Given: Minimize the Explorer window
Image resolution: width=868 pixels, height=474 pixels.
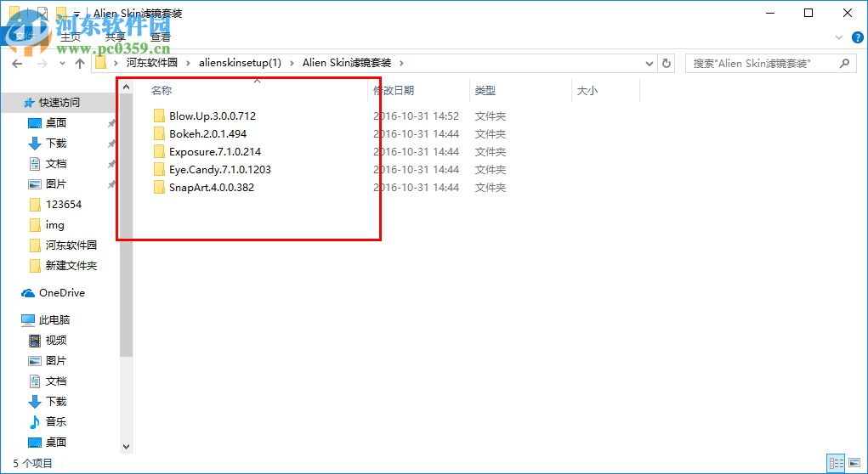Looking at the screenshot, I should (x=770, y=13).
